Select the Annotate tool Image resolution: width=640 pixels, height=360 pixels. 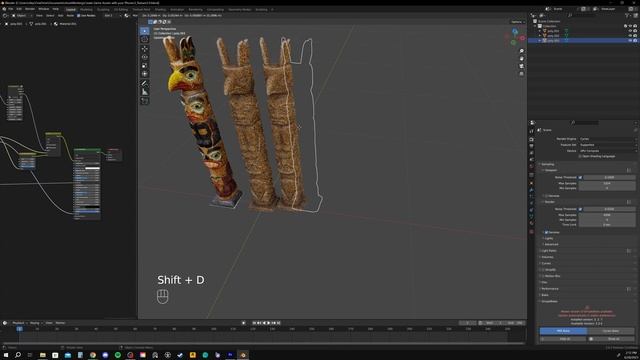point(144,83)
